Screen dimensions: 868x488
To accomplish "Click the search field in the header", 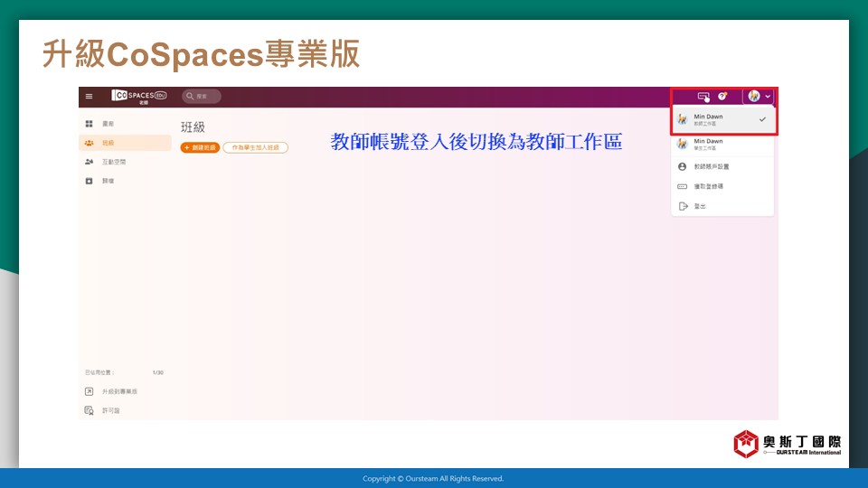I will [202, 97].
